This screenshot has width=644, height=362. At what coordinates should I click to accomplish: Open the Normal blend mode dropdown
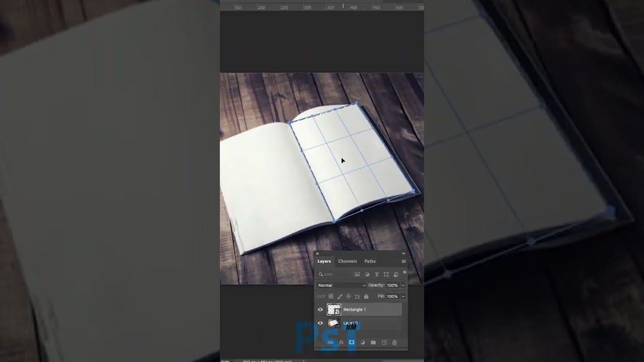coord(342,285)
